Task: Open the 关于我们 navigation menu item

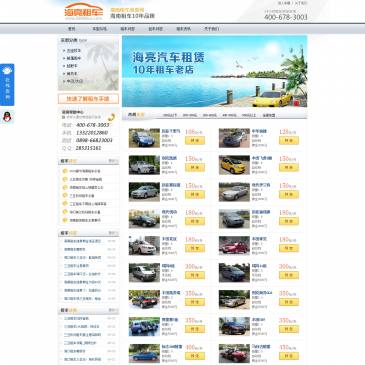Action: [x=212, y=29]
